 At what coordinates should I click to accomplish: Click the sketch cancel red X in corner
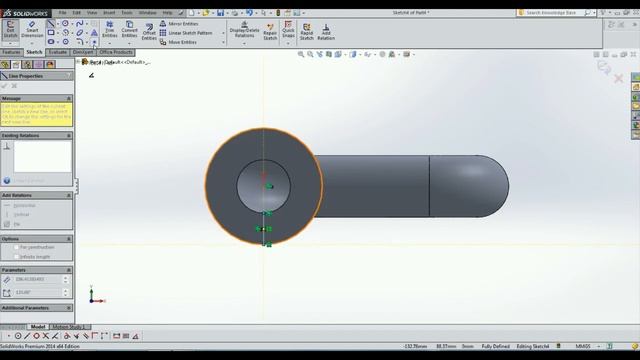[x=619, y=78]
